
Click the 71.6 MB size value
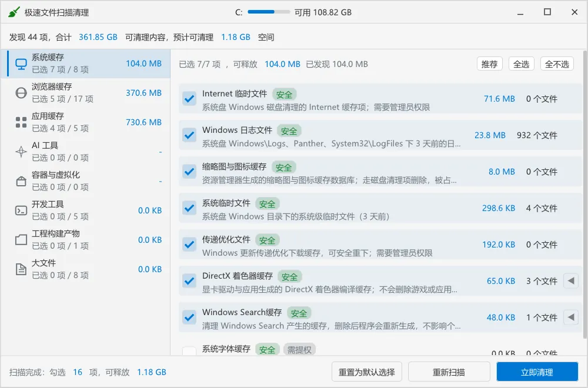coord(499,99)
